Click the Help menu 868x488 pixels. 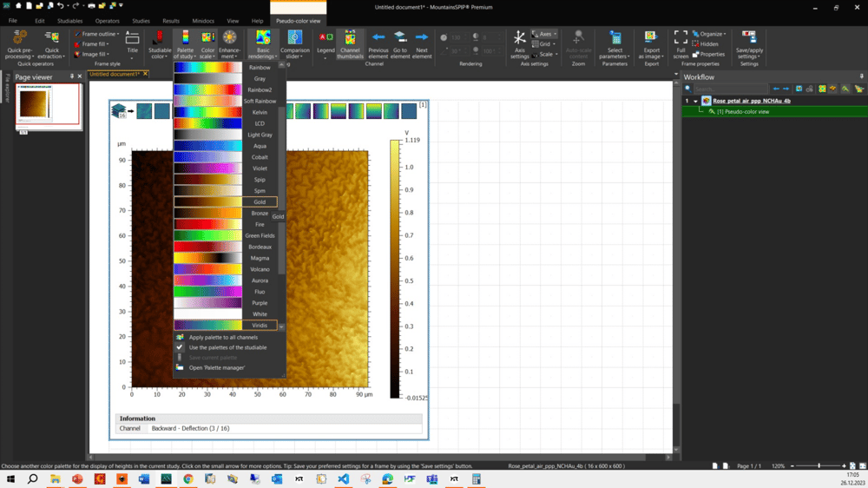click(x=258, y=21)
